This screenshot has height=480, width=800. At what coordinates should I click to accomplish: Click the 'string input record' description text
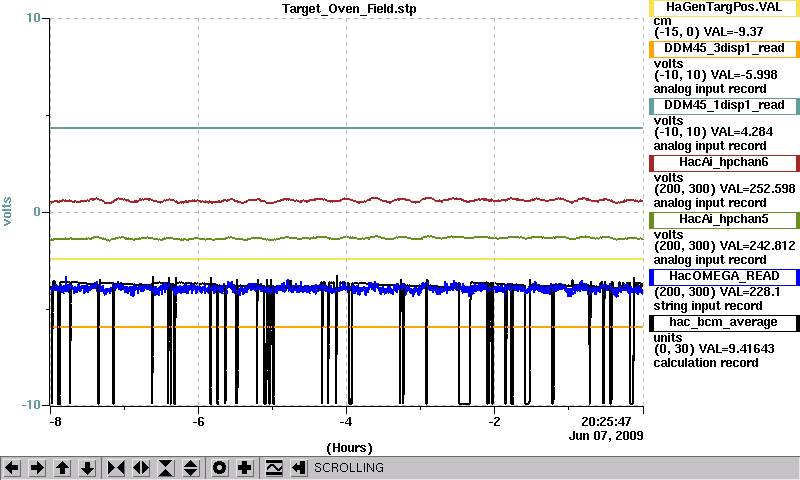[x=708, y=306]
